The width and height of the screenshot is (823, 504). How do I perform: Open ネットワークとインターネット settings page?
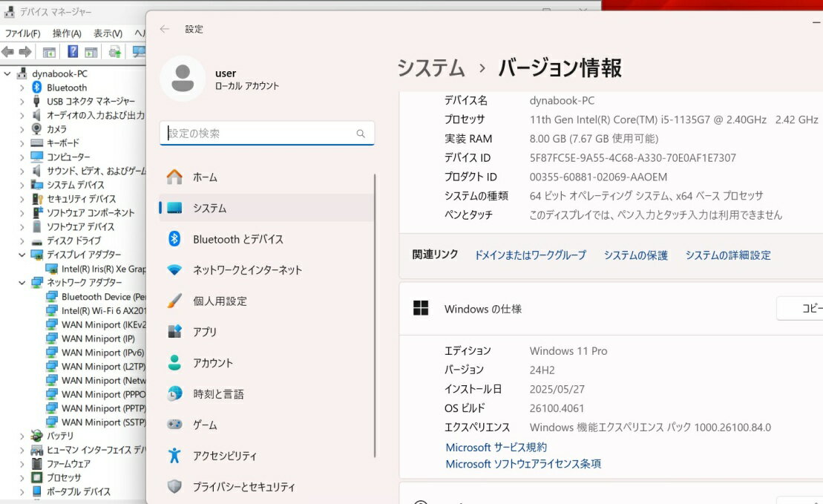click(247, 270)
